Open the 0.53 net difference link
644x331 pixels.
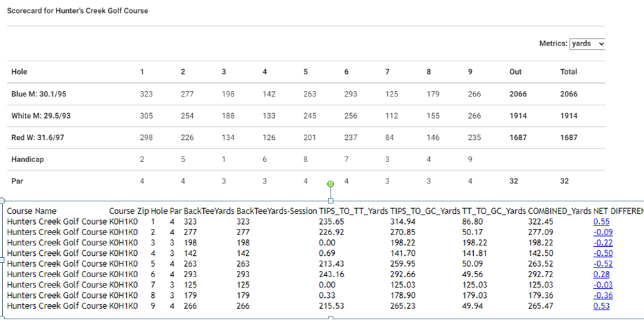tap(601, 306)
